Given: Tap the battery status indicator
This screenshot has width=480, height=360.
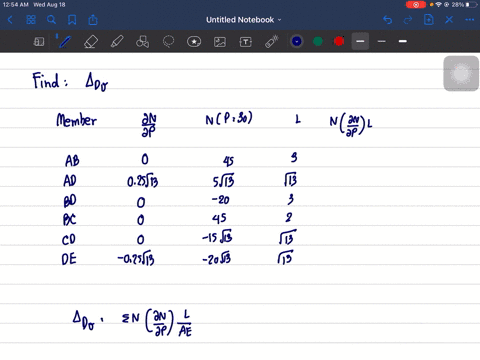Looking at the screenshot, I should 472,5.
